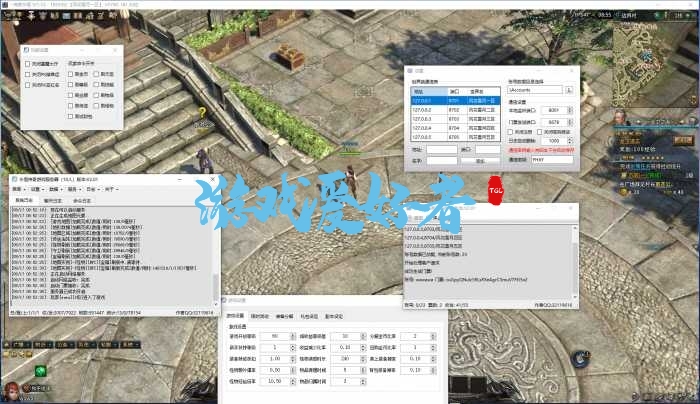
Task: Click the \Accounts path input field
Action: (x=535, y=90)
